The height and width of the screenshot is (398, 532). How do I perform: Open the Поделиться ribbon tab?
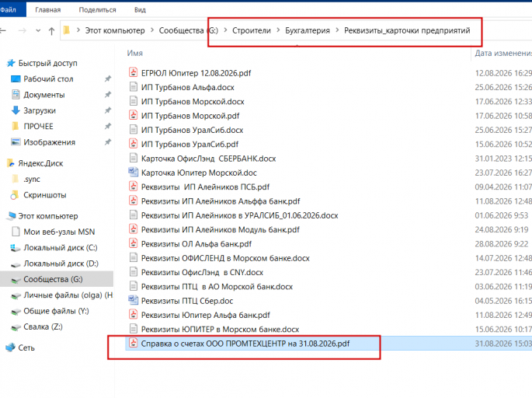[97, 10]
